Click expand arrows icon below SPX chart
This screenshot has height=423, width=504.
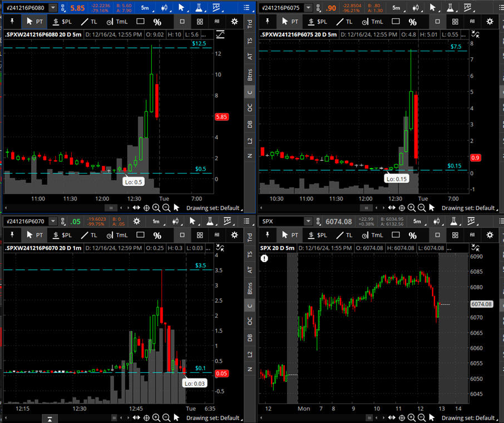[x=392, y=418]
